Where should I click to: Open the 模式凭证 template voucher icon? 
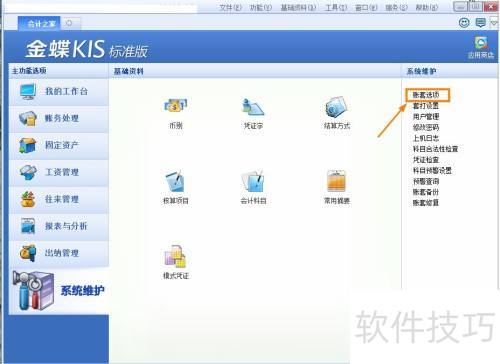(x=176, y=256)
